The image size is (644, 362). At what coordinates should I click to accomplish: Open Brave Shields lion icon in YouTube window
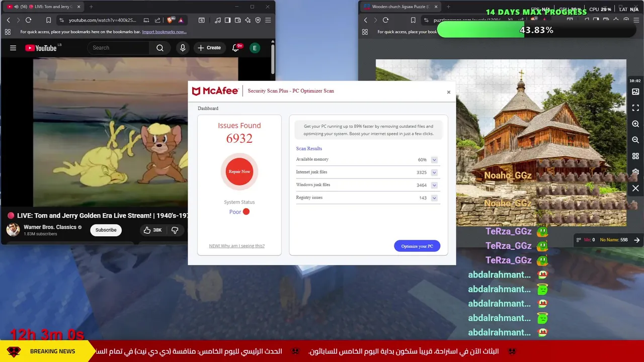[x=170, y=20]
